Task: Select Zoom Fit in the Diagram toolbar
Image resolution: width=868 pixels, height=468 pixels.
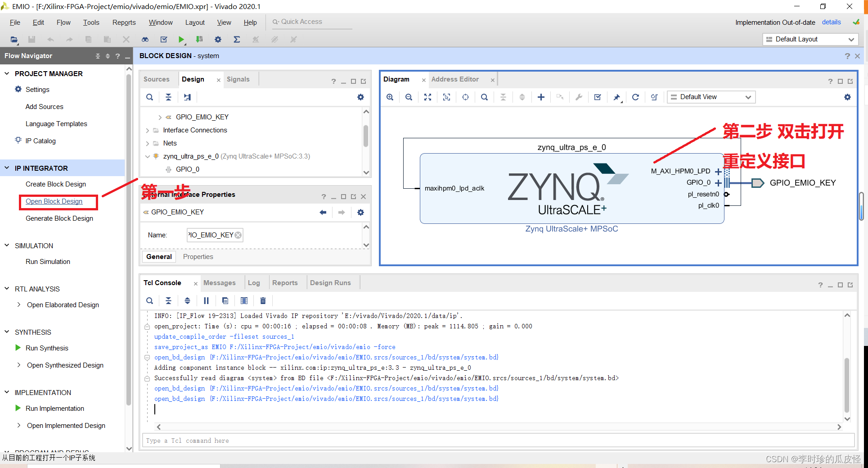Action: (427, 97)
